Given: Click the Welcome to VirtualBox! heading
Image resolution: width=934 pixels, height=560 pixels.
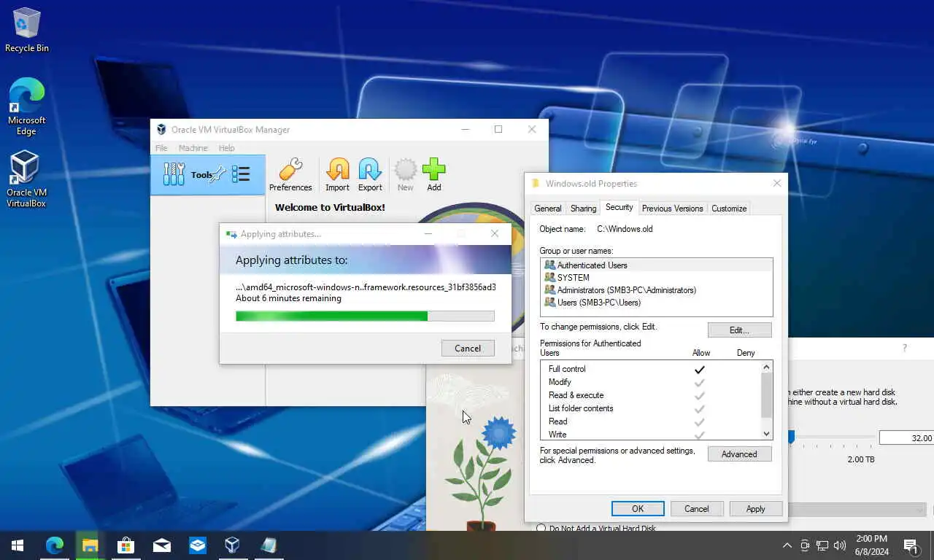Looking at the screenshot, I should (330, 207).
